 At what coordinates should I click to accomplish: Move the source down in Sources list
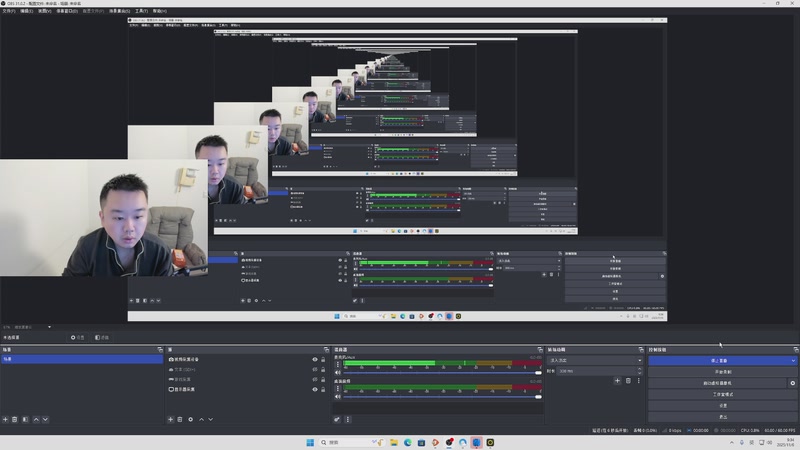(x=211, y=419)
